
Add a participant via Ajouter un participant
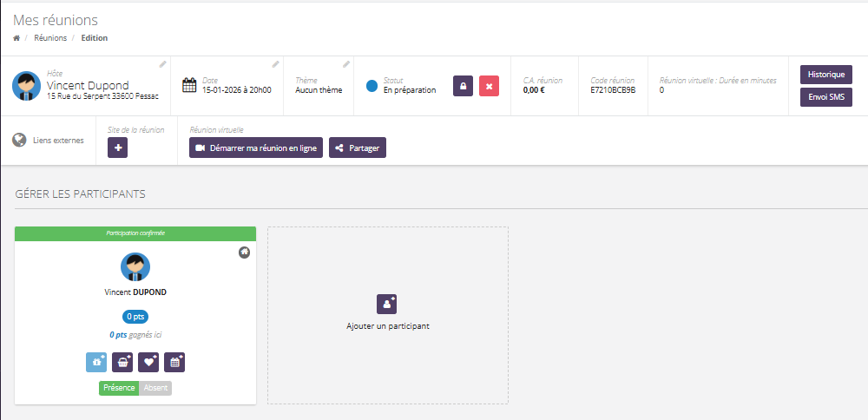coord(387,314)
